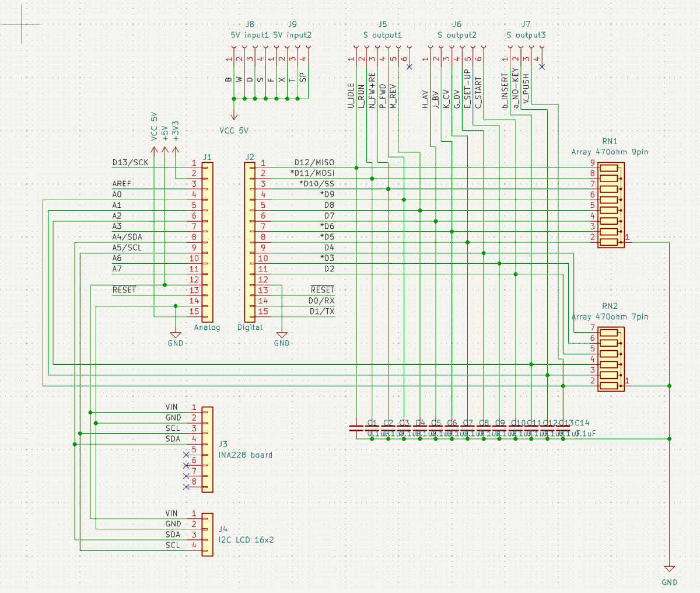Select the GND power symbol below J2 Digital
The width and height of the screenshot is (700, 593).
pos(282,335)
